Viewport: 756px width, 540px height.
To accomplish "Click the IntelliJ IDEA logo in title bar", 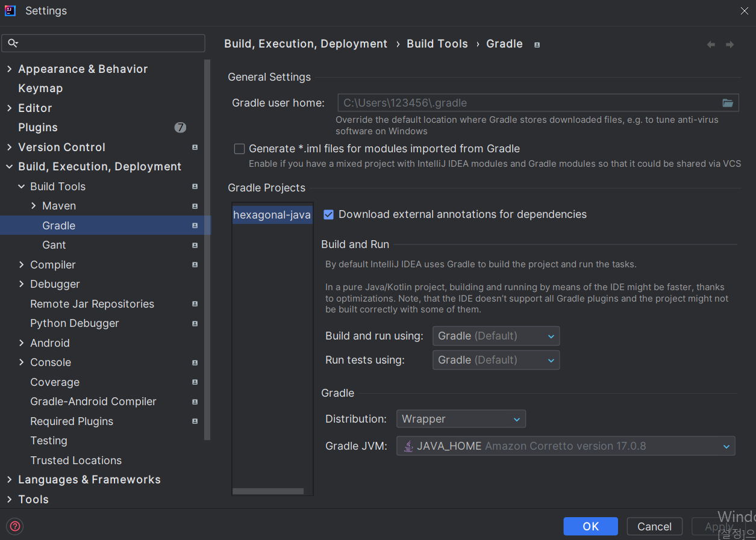I will pyautogui.click(x=10, y=11).
